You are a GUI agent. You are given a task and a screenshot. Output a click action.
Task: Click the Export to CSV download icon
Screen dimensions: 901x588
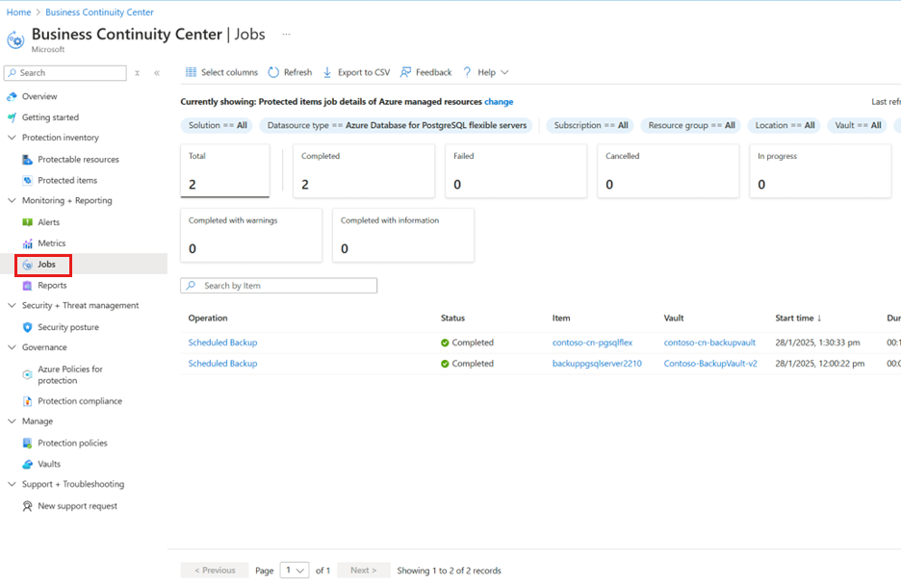click(327, 72)
